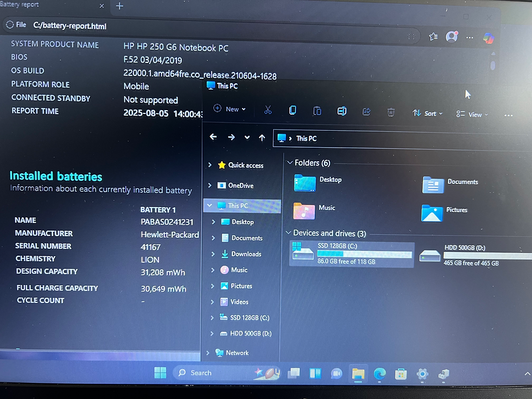Click the 30,649 mWh full charge capacity value
The width and height of the screenshot is (532, 399).
pos(163,289)
